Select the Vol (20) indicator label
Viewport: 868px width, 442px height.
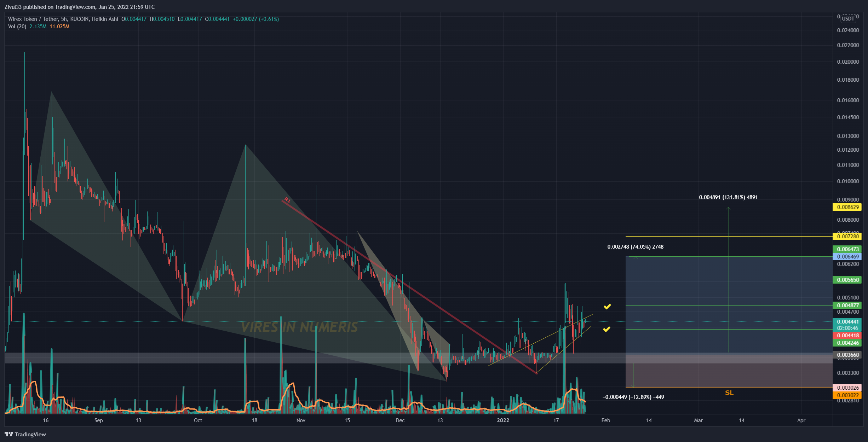click(x=17, y=27)
